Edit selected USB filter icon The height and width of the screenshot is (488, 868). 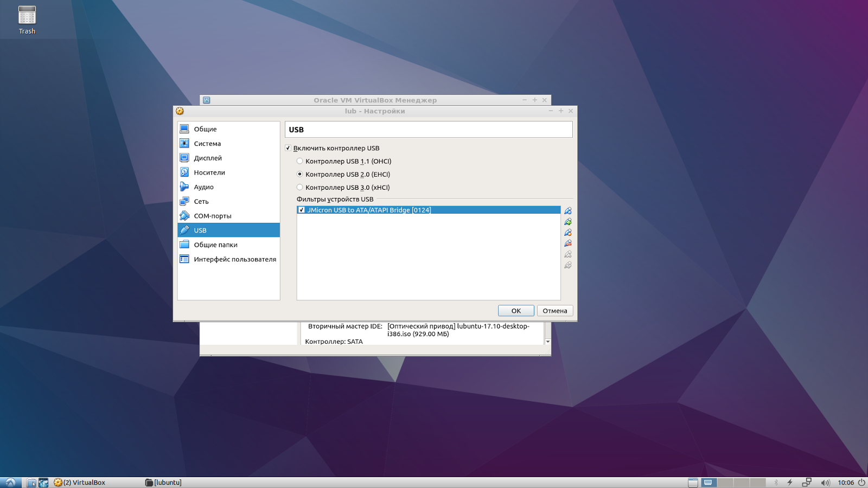point(568,233)
